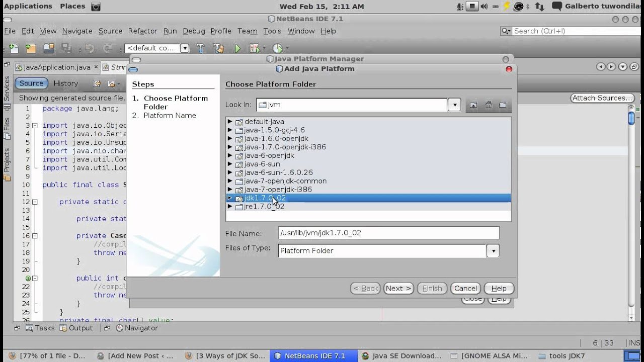Viewport: 644px width, 362px height.
Task: Open the Look In jvm dropdown
Action: click(x=454, y=105)
